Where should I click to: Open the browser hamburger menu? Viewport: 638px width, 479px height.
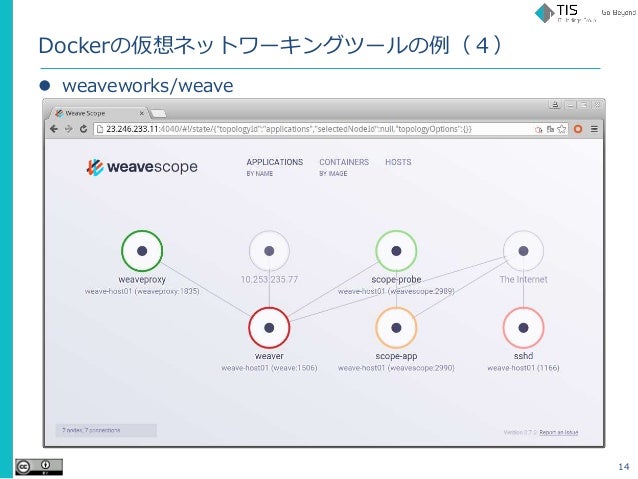594,129
